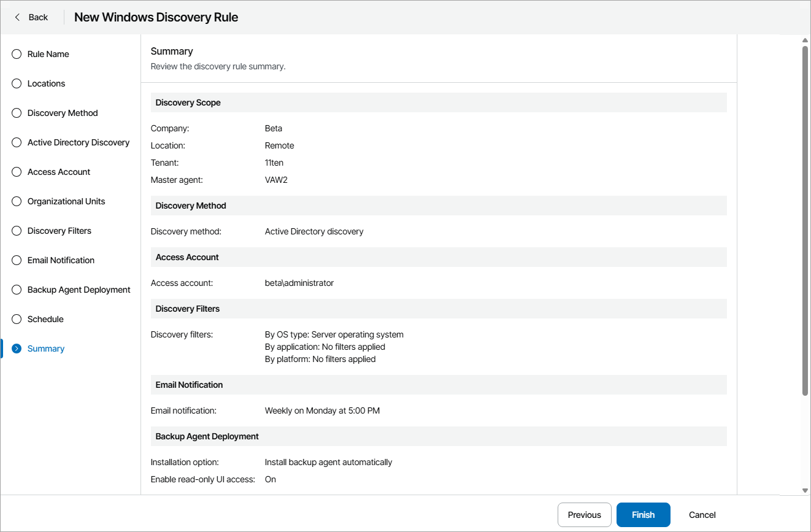This screenshot has width=811, height=532.
Task: Select the highlighted Summary step
Action: click(x=45, y=348)
